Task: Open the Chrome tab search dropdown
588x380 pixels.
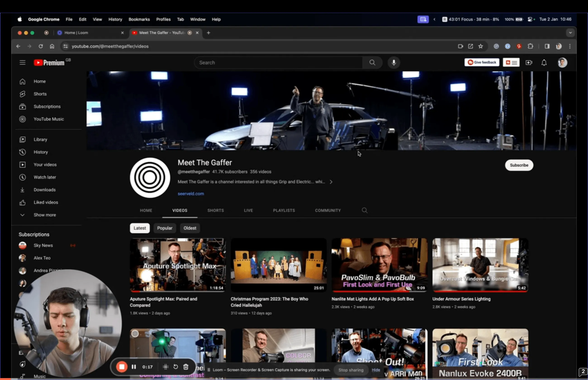Action: 570,33
